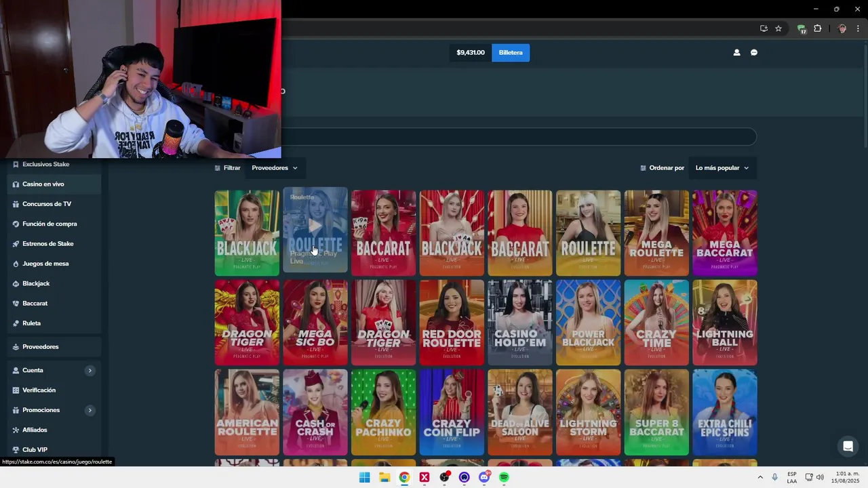
Task: Open Crazy Time game tile
Action: (656, 323)
